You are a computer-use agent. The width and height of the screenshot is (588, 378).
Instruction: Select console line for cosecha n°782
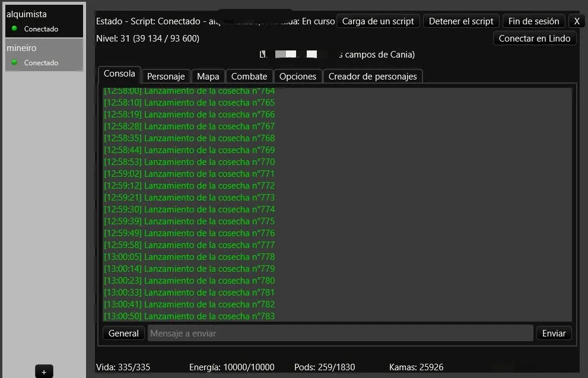pos(189,304)
